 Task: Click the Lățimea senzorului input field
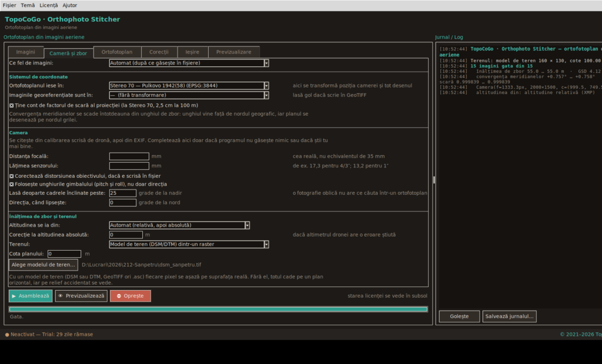pyautogui.click(x=129, y=166)
